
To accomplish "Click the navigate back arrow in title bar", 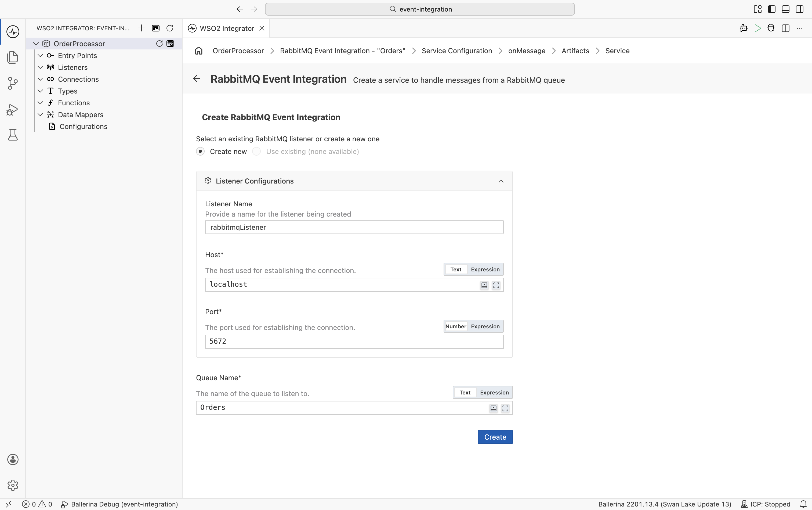I will pyautogui.click(x=240, y=9).
